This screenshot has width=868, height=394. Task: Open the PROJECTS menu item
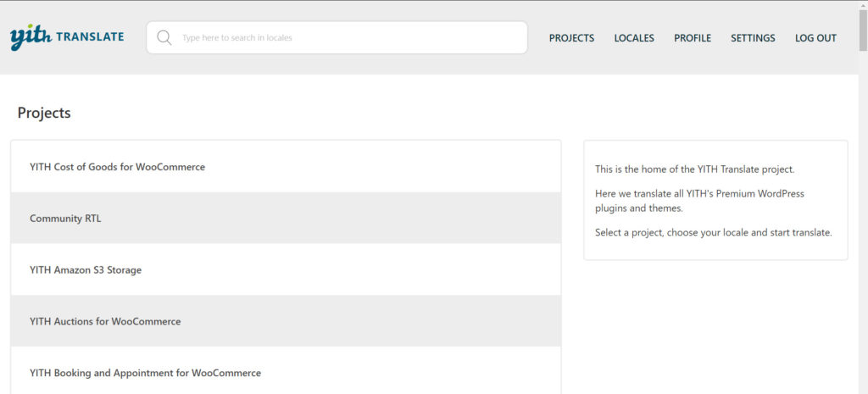(572, 38)
